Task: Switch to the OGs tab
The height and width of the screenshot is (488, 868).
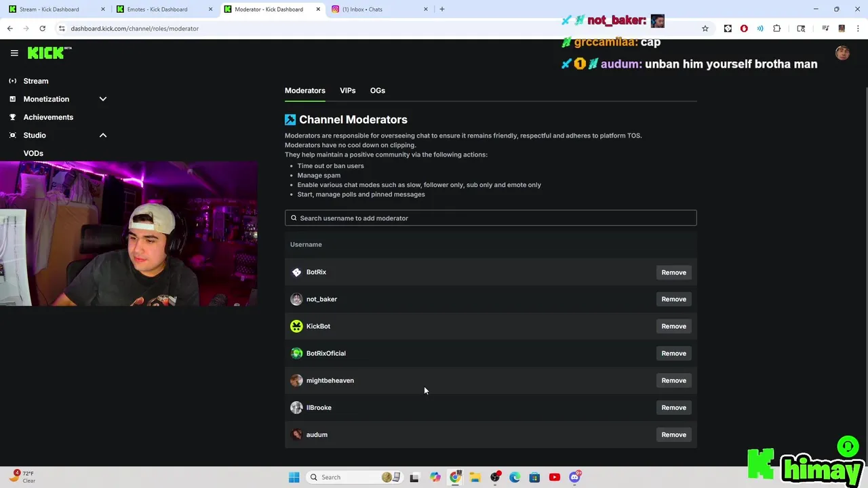Action: [x=378, y=90]
